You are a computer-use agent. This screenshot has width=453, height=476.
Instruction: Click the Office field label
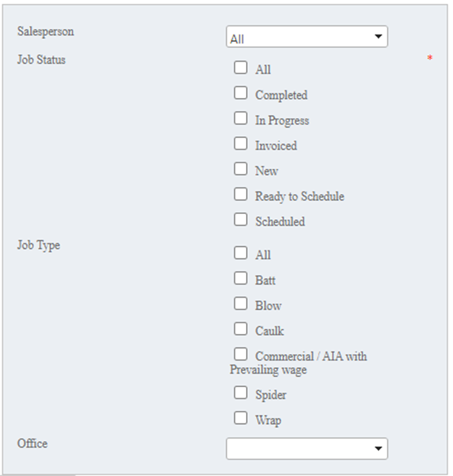(x=32, y=444)
